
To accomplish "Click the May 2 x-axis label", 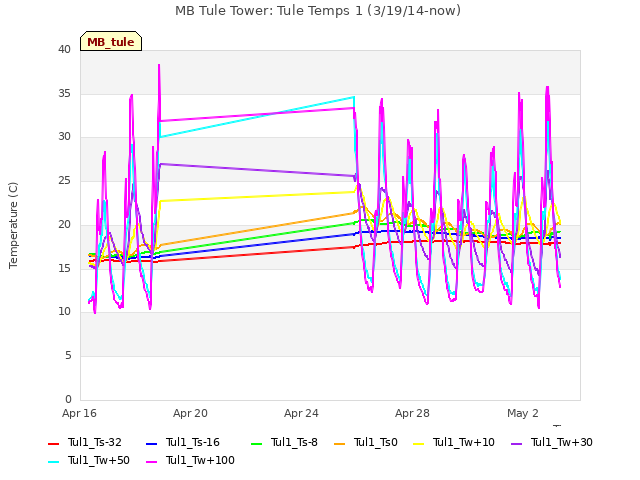I will pos(523,413).
